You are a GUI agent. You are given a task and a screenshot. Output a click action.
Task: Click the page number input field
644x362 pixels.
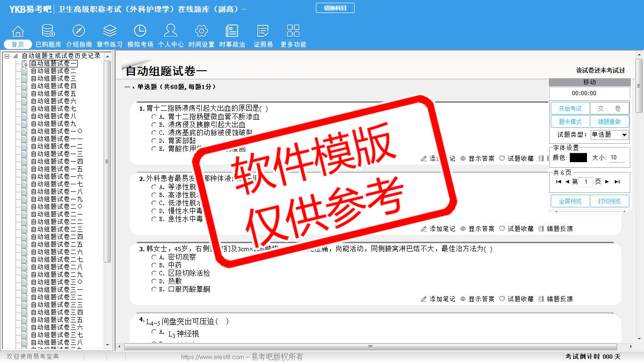pyautogui.click(x=586, y=182)
